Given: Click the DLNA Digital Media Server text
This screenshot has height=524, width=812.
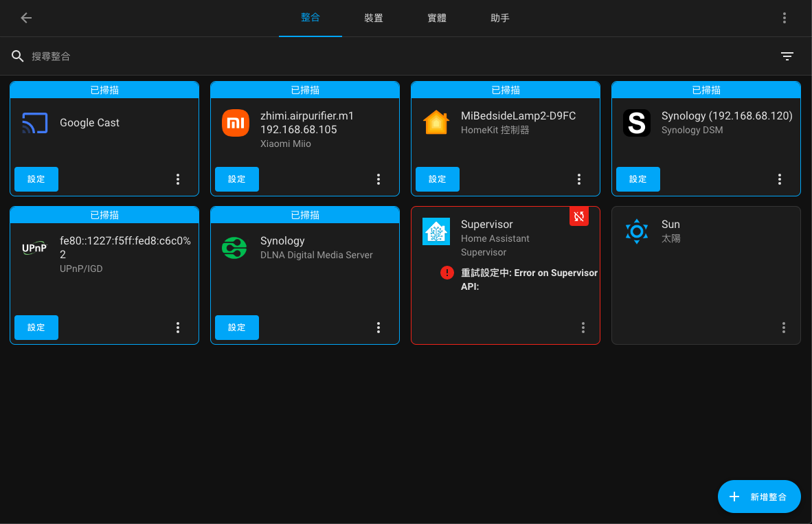Looking at the screenshot, I should pos(317,255).
